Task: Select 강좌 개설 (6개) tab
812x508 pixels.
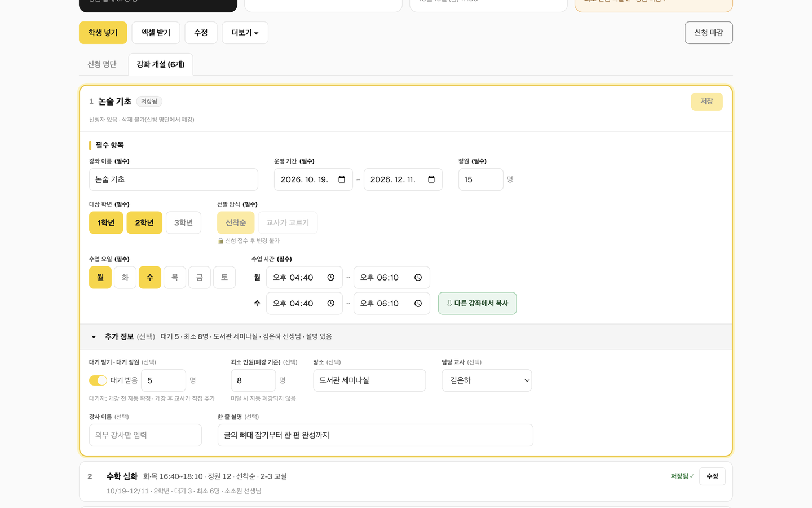Action: 161,64
